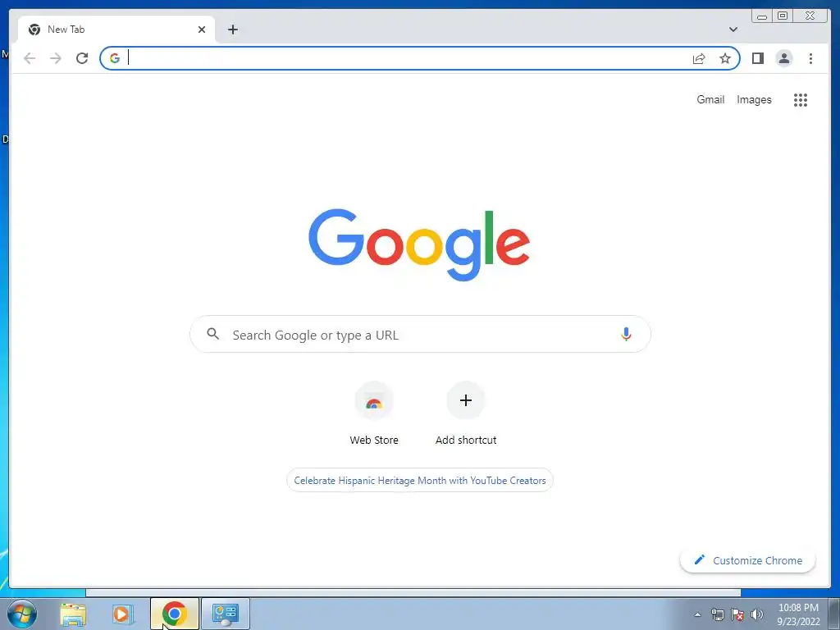Screen dimensions: 840x630
Task: Open the volume speaker tray icon
Action: 757,614
